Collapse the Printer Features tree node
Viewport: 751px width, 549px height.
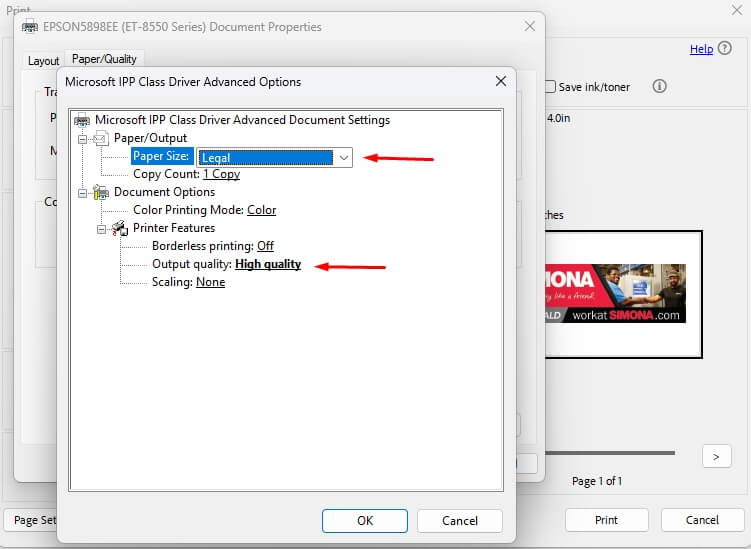pos(102,229)
